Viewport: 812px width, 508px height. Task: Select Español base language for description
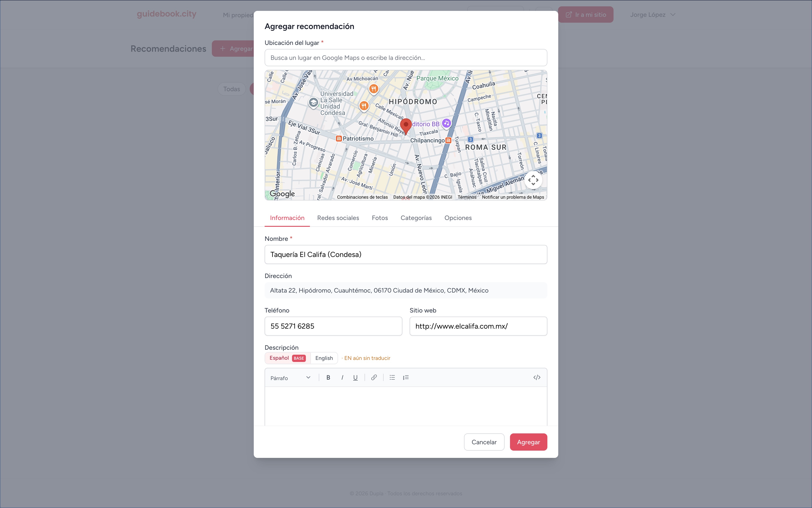[288, 358]
